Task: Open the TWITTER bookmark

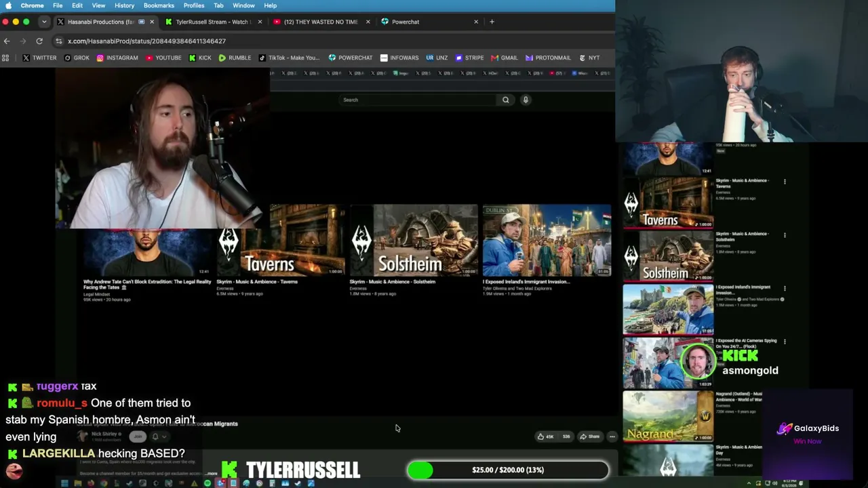Action: coord(39,58)
